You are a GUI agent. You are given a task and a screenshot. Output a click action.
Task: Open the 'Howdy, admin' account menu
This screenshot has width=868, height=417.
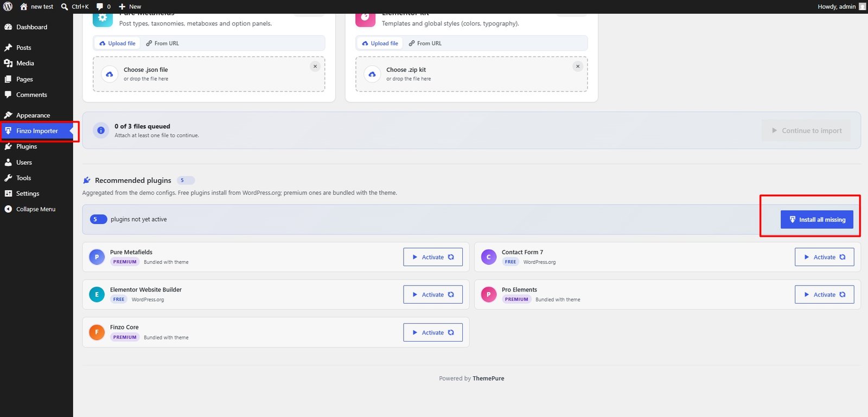click(x=841, y=7)
